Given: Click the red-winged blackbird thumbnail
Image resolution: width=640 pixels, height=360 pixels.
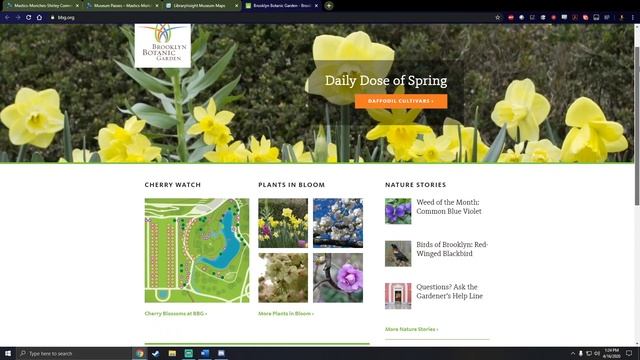Looking at the screenshot, I should (398, 253).
